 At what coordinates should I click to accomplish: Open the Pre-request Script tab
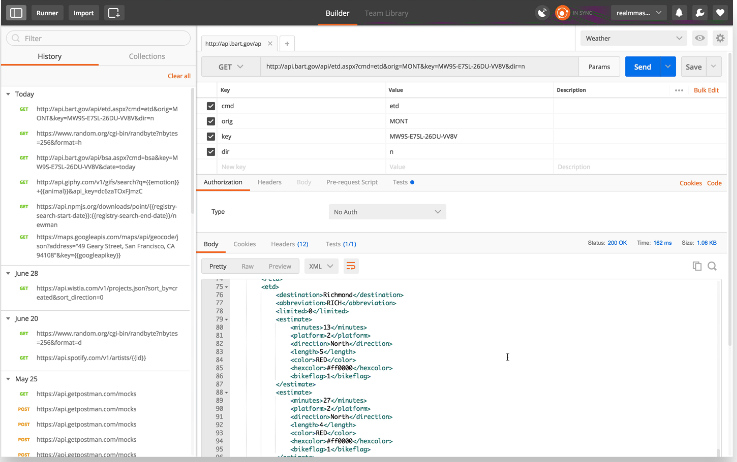[352, 183]
